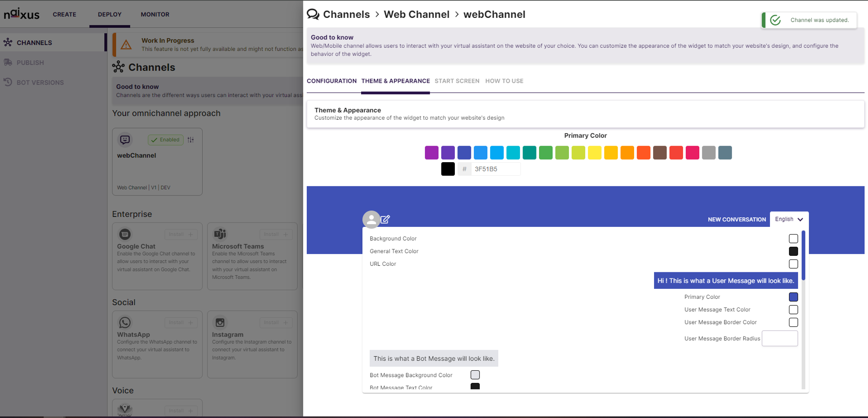The height and width of the screenshot is (418, 868).
Task: Click the naixus logo
Action: click(x=22, y=14)
